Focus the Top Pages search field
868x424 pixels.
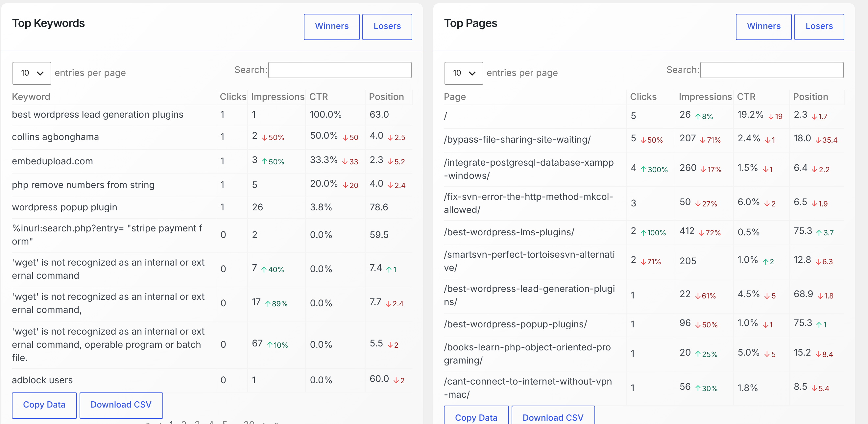click(772, 70)
